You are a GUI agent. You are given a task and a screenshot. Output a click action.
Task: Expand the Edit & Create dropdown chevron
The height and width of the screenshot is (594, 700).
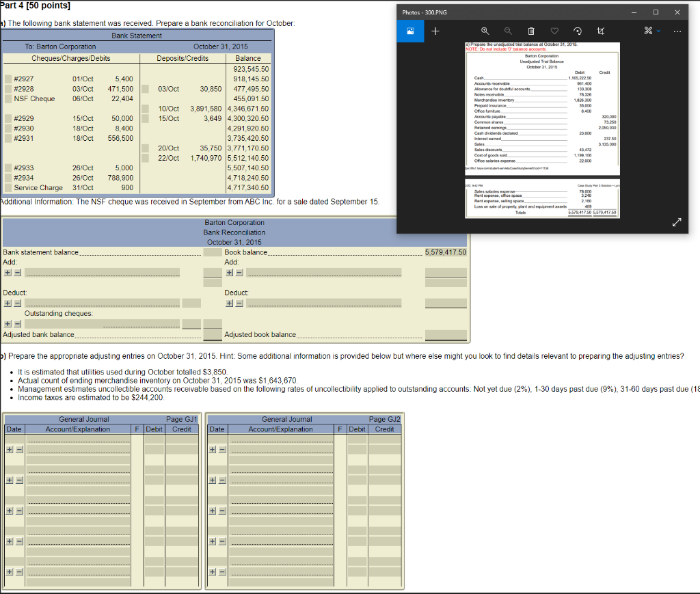[658, 31]
